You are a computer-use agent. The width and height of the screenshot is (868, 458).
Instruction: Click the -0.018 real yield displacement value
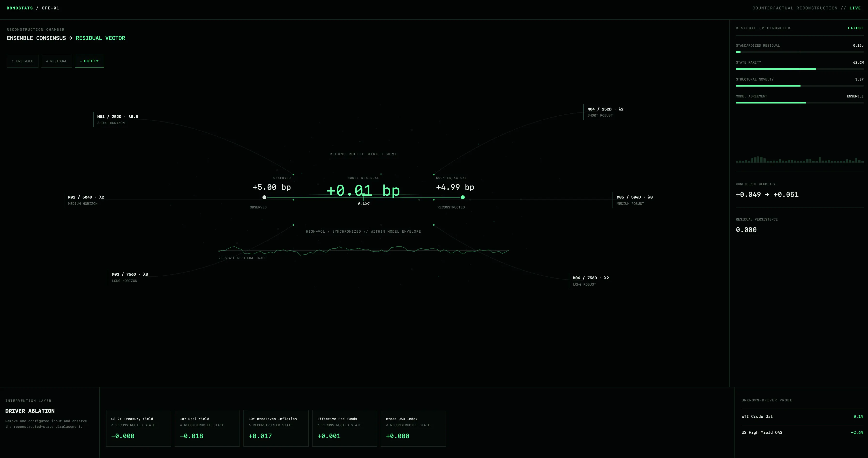[x=191, y=436]
